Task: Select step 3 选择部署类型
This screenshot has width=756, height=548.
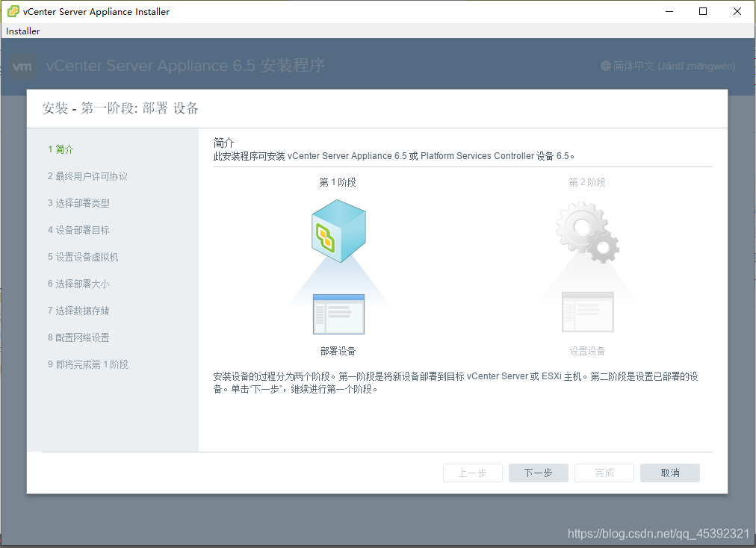Action: 78,203
